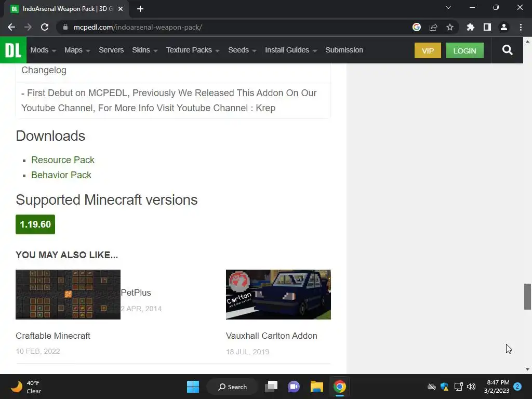Open the Chrome three-dot menu
This screenshot has height=399, width=532.
521,27
